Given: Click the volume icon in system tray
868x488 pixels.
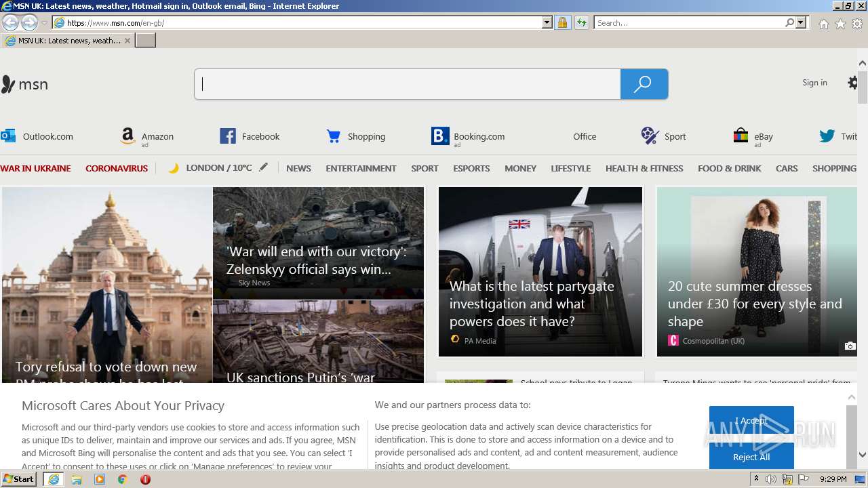Looking at the screenshot, I should click(x=771, y=479).
